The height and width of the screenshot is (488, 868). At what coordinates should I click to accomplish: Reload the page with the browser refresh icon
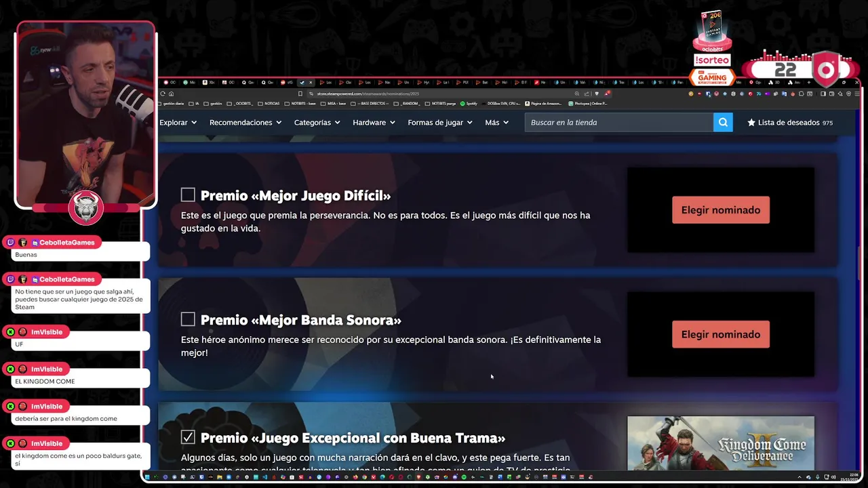click(163, 94)
